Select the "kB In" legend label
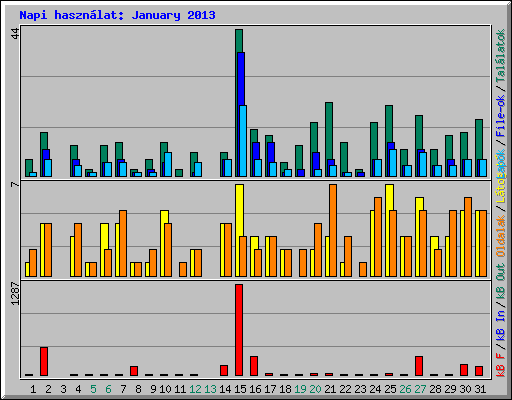 [x=501, y=325]
